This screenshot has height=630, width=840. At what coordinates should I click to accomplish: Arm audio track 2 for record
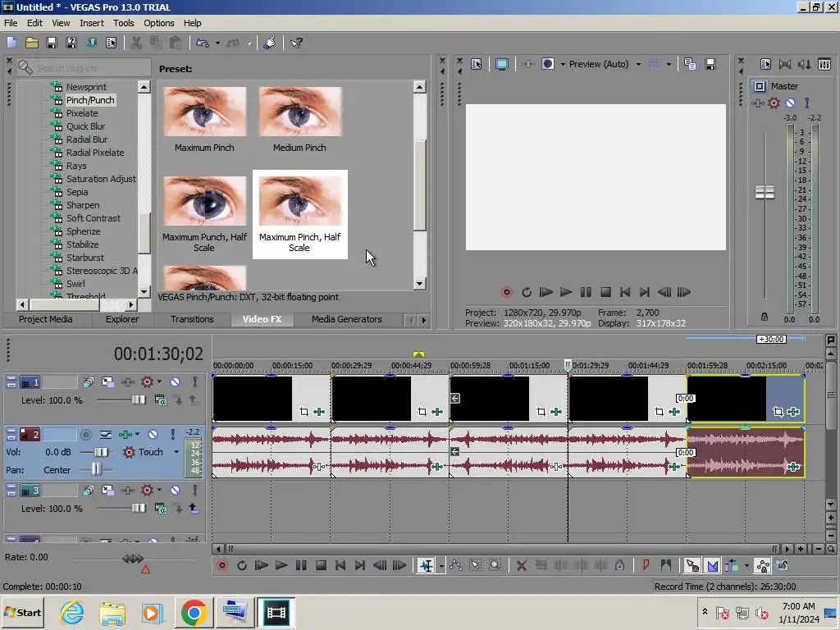pyautogui.click(x=85, y=435)
